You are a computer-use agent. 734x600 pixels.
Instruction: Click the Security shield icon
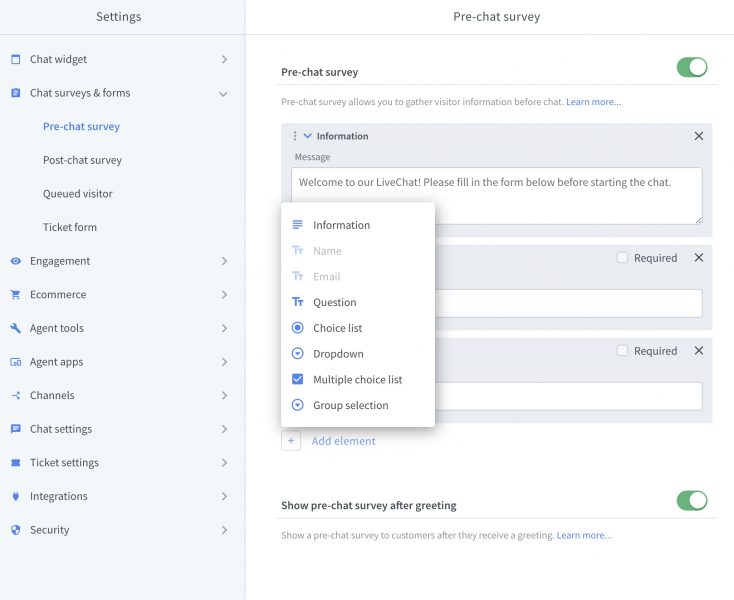tap(15, 530)
